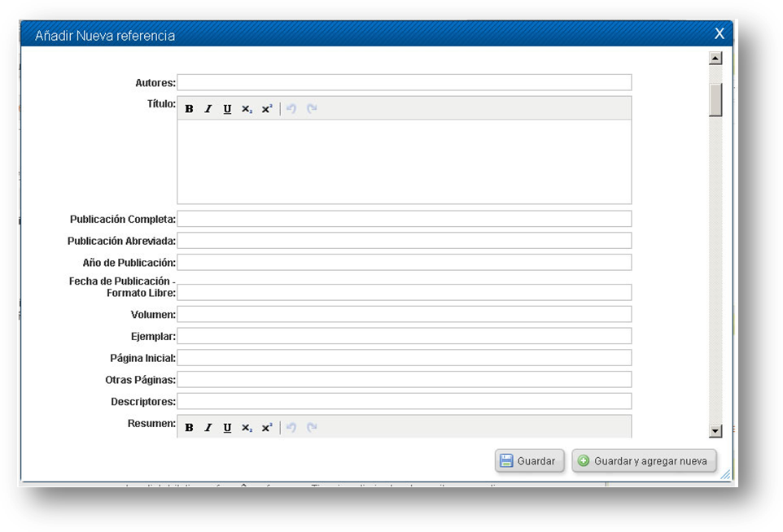Focus the Publicación Abreviada field
The width and height of the screenshot is (783, 532).
[x=405, y=241]
